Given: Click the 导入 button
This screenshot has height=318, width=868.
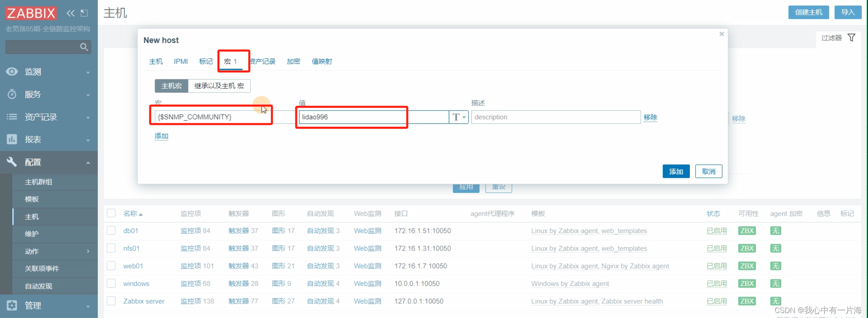Looking at the screenshot, I should 848,12.
